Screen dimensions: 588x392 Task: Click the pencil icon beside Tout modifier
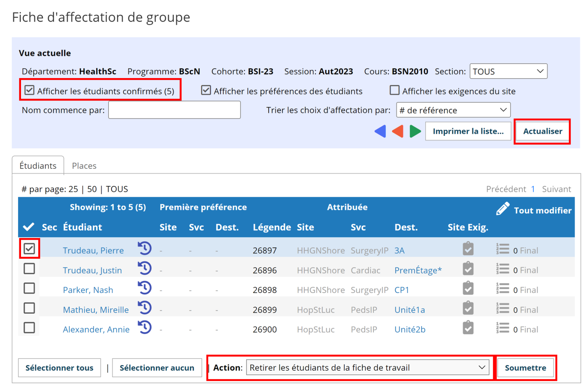[503, 209]
